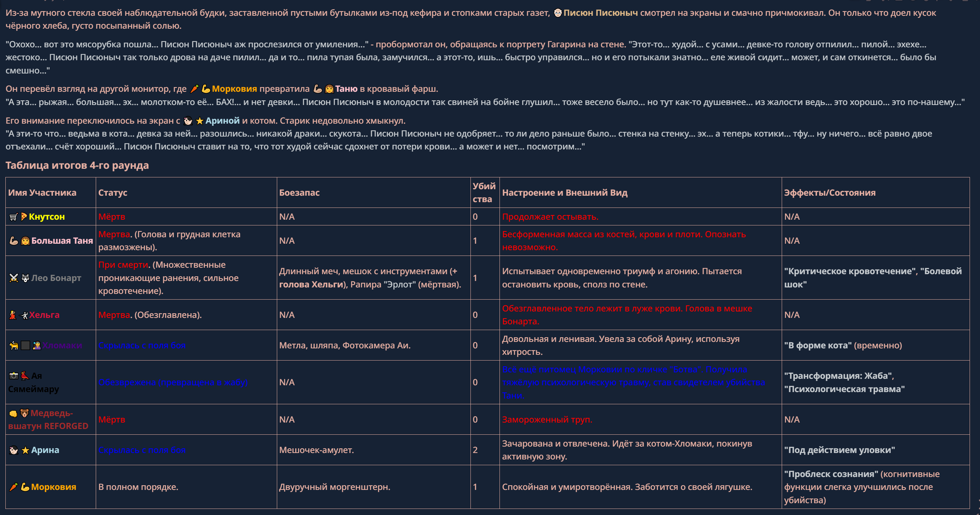980x515 pixels.
Task: Click the red name Хельга in the table
Action: coord(44,315)
